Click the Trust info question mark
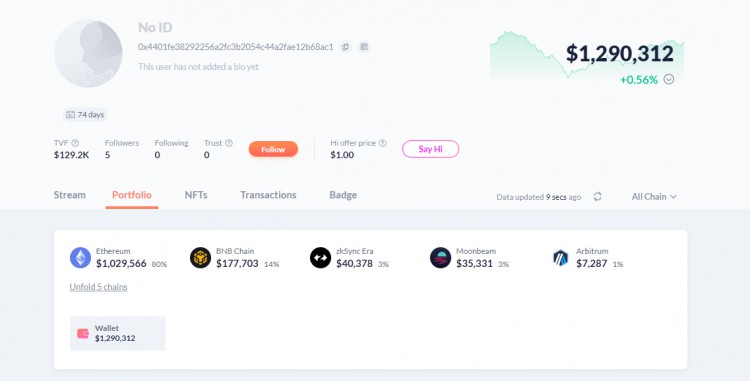This screenshot has width=750, height=381. point(229,143)
